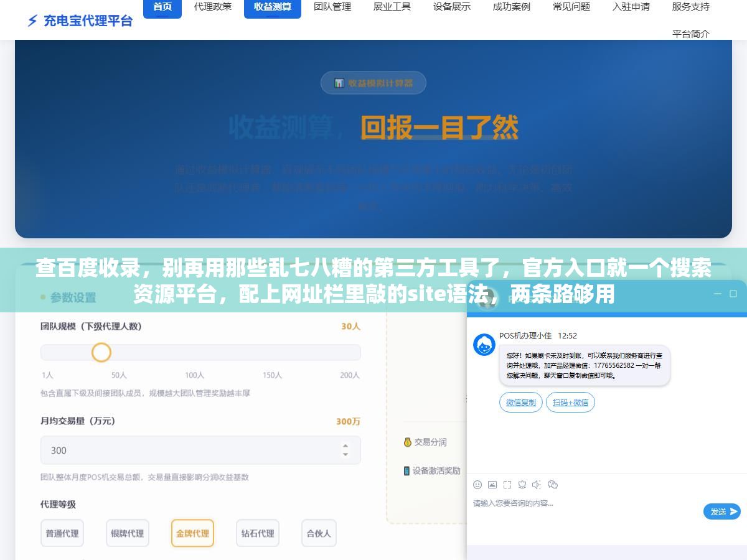Click the 30人 team size value
Screen dimensions: 747x560
click(350, 326)
